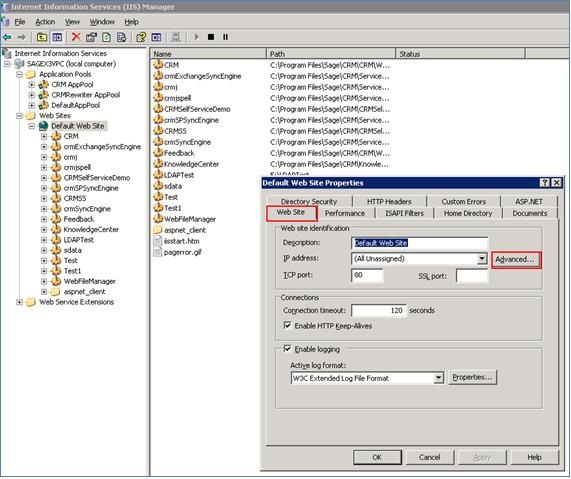Toggle the Enable logging checkbox
571x479 pixels.
coord(287,349)
